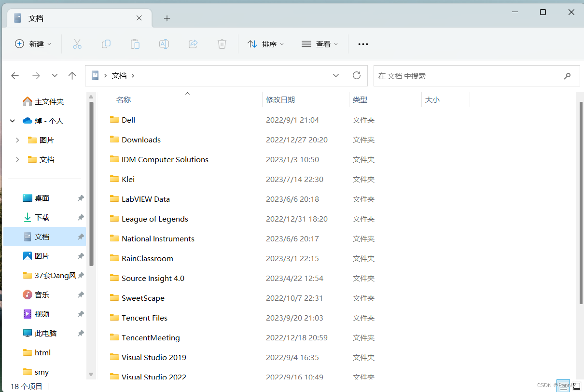This screenshot has width=584, height=392.
Task: Open the 新建 dropdown button
Action: pyautogui.click(x=33, y=44)
